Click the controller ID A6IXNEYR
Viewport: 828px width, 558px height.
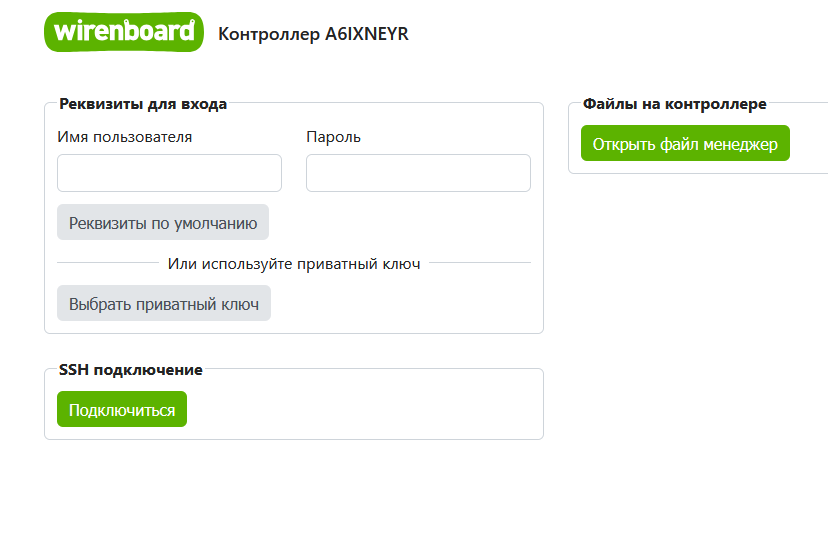(x=367, y=34)
